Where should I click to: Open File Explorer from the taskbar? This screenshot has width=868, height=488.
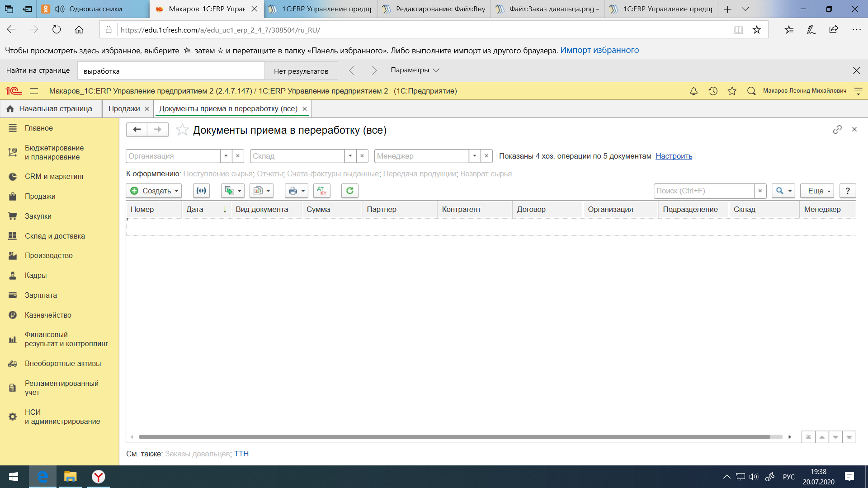tap(70, 477)
